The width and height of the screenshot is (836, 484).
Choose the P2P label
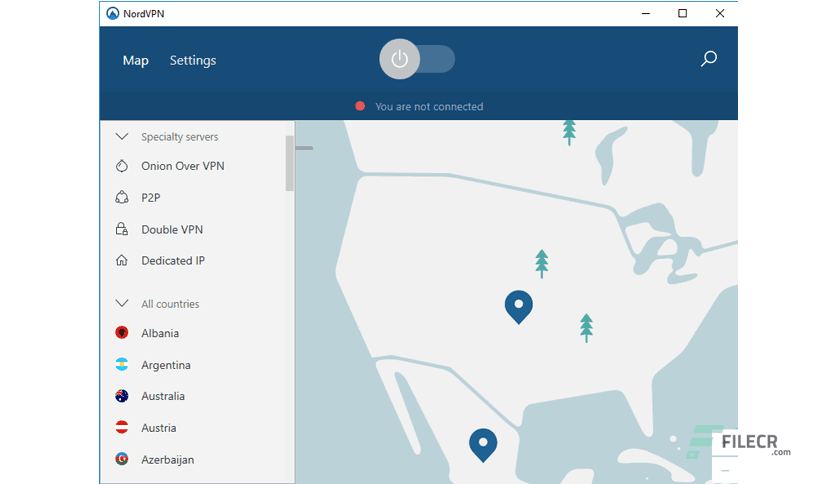click(151, 198)
